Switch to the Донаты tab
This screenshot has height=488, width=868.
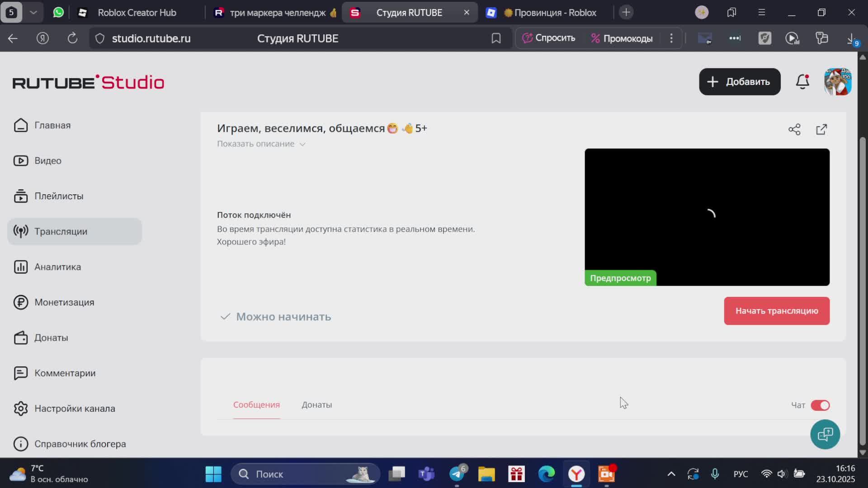pos(317,405)
